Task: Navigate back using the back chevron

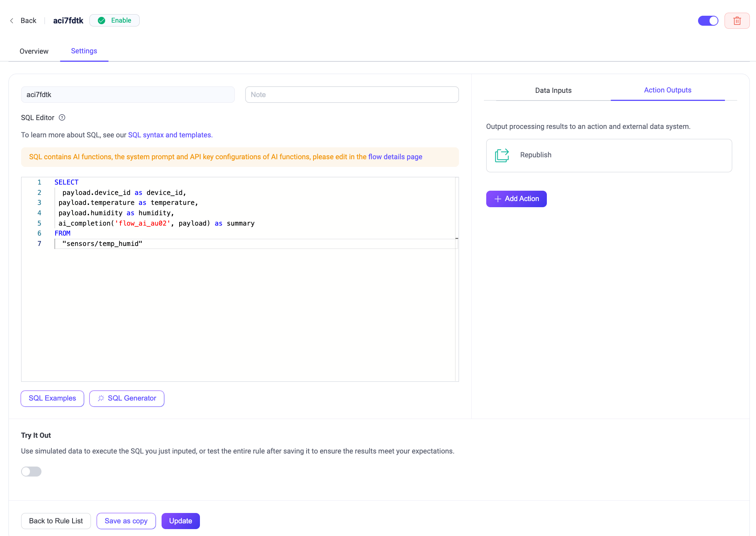Action: tap(12, 20)
